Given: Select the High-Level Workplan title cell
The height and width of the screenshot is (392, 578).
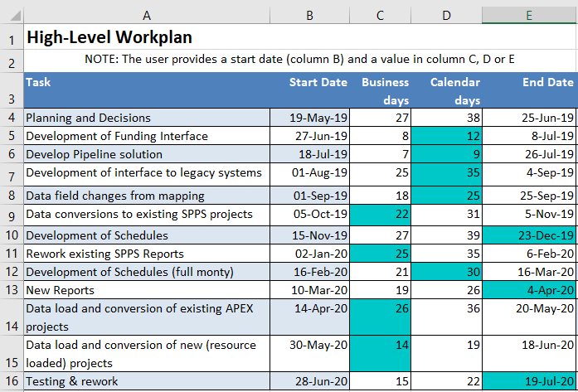Looking at the screenshot, I should (147, 37).
